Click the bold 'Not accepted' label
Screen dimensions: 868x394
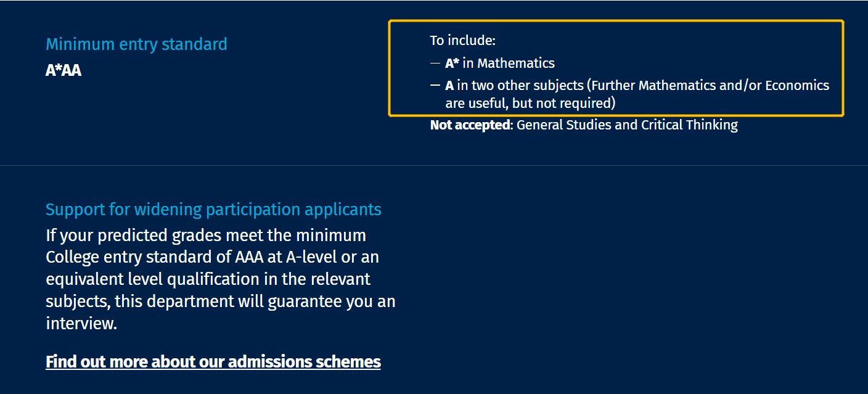pyautogui.click(x=470, y=125)
